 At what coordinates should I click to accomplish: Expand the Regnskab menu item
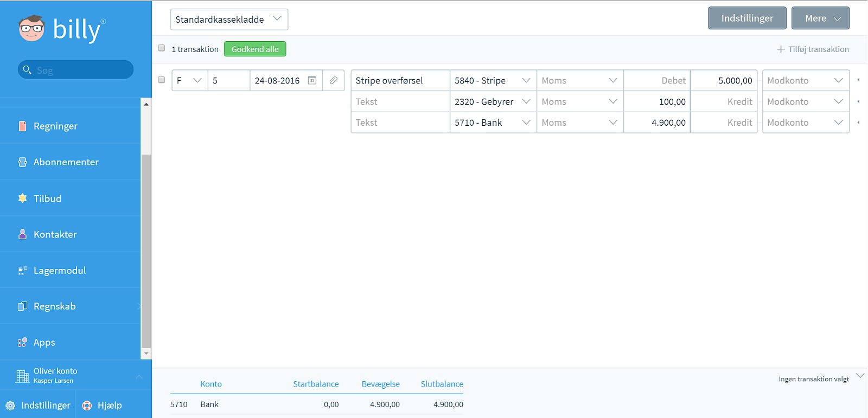tap(71, 306)
